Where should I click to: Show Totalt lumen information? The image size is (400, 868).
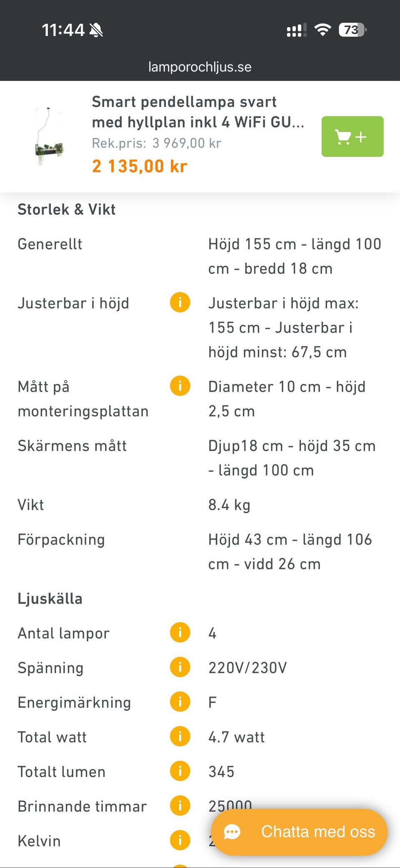(x=180, y=771)
